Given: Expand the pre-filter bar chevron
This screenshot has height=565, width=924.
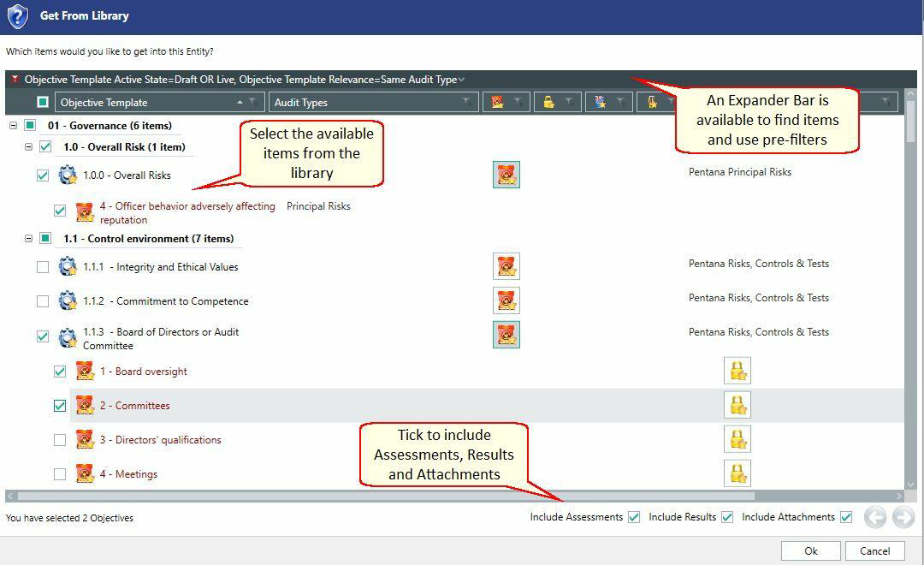Looking at the screenshot, I should pyautogui.click(x=461, y=80).
